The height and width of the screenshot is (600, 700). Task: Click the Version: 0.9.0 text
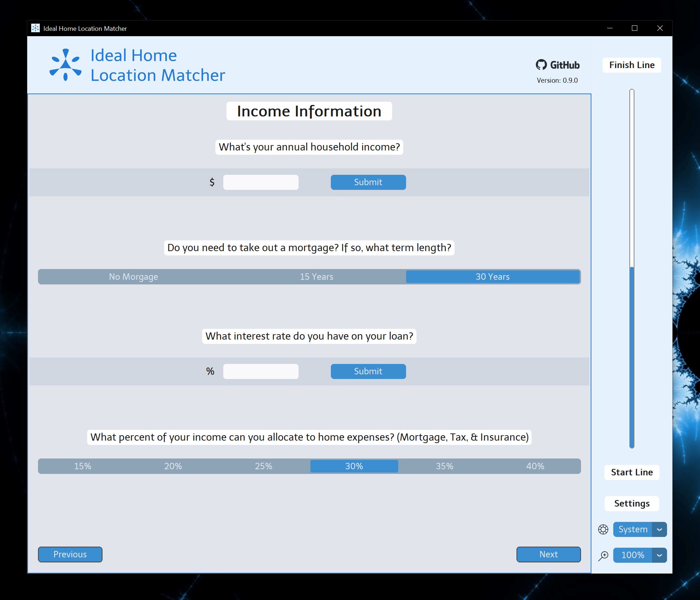(557, 80)
